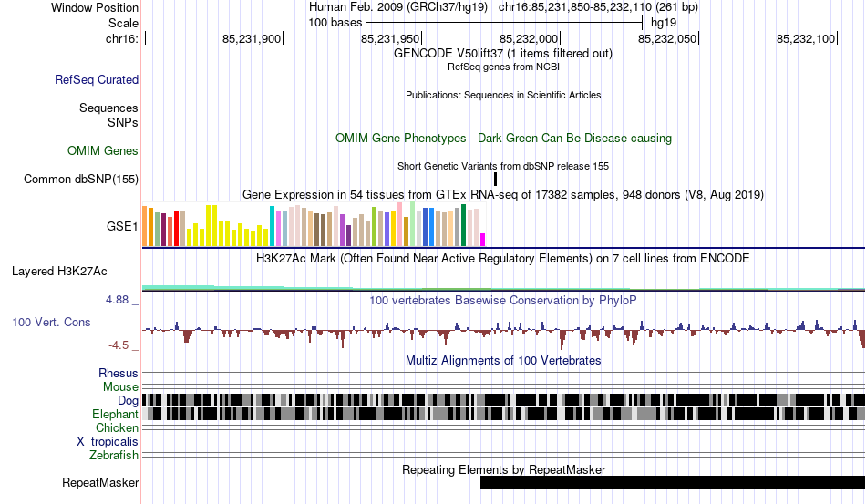Click the chr16:85,231,850-85,232,110 position text
The width and height of the screenshot is (866, 504).
coord(598,7)
